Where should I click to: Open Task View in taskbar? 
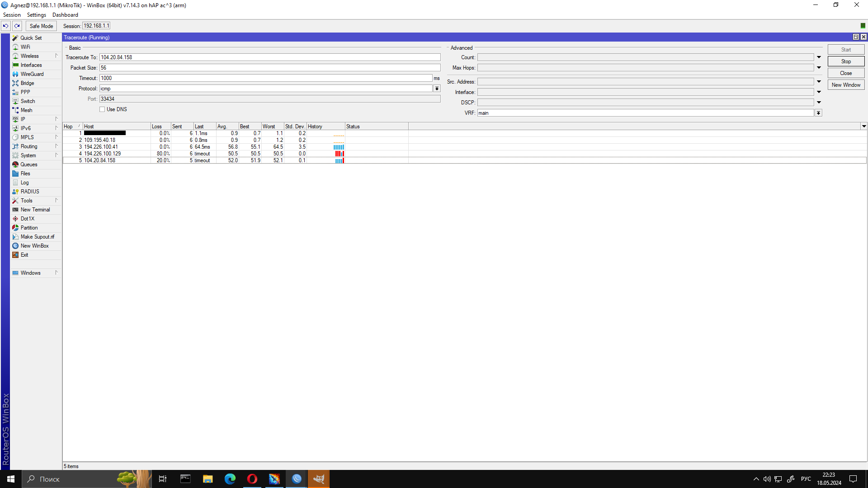click(163, 479)
